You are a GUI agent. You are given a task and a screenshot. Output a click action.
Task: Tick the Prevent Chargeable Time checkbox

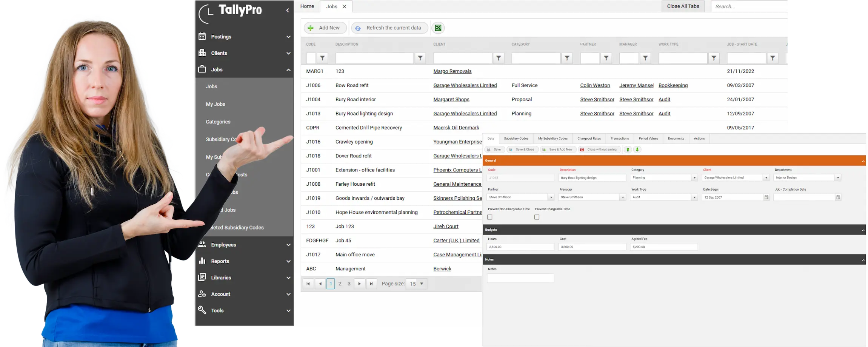537,217
